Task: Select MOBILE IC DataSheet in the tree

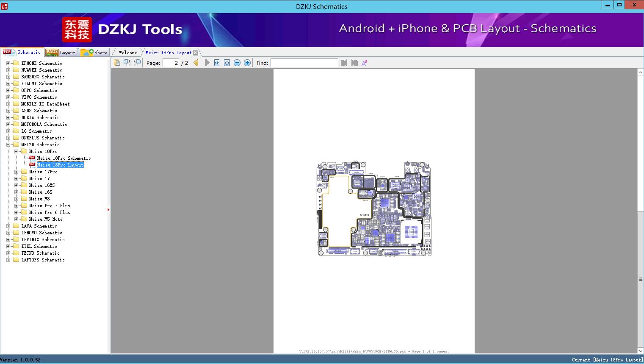Action: [45, 104]
